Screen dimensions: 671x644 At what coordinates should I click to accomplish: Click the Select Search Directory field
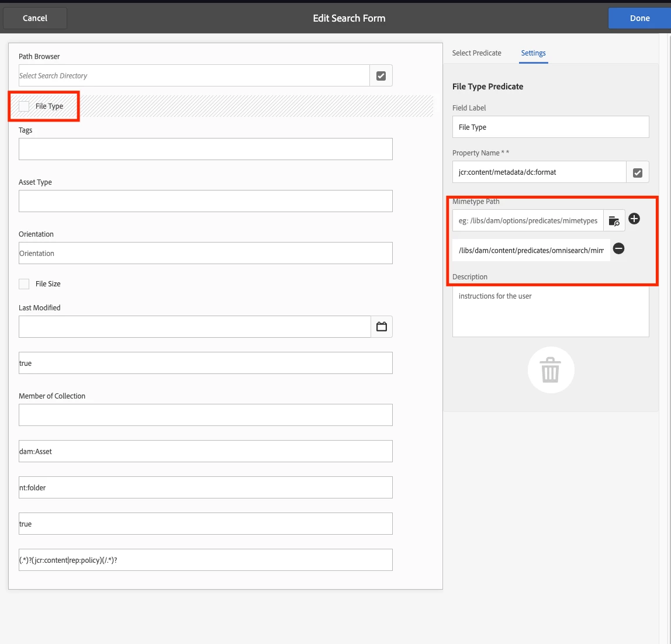[x=194, y=75]
